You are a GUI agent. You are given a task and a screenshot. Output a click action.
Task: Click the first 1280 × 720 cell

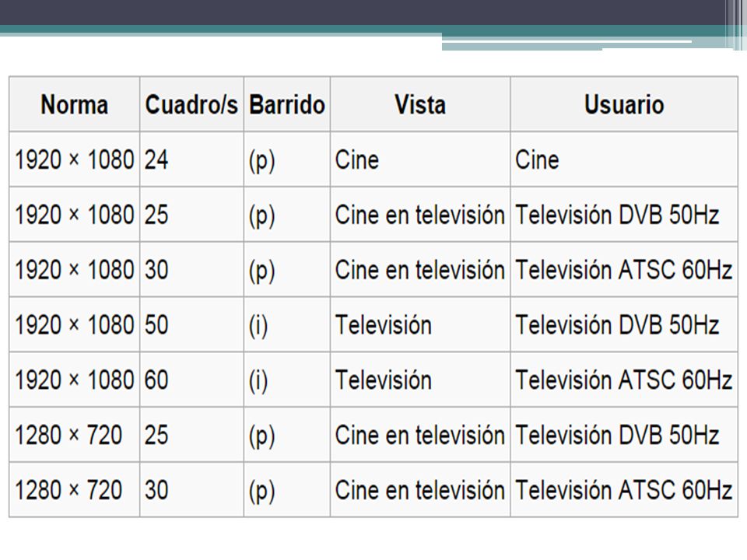[75, 435]
